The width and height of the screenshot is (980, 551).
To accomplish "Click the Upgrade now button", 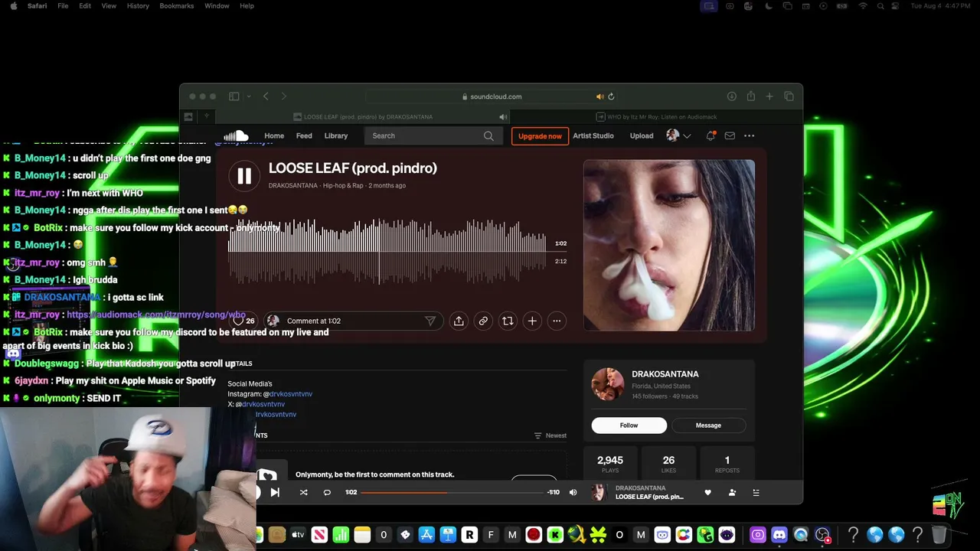I will 540,136.
